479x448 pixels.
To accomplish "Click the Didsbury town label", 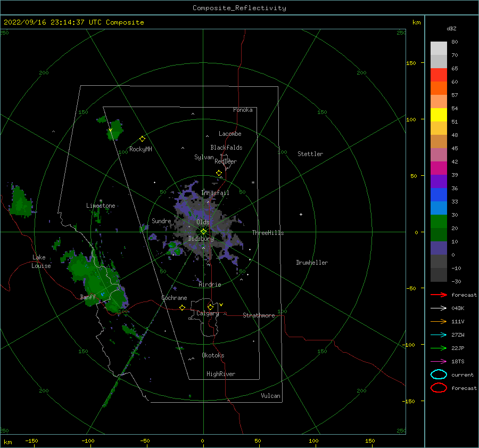I will (201, 239).
